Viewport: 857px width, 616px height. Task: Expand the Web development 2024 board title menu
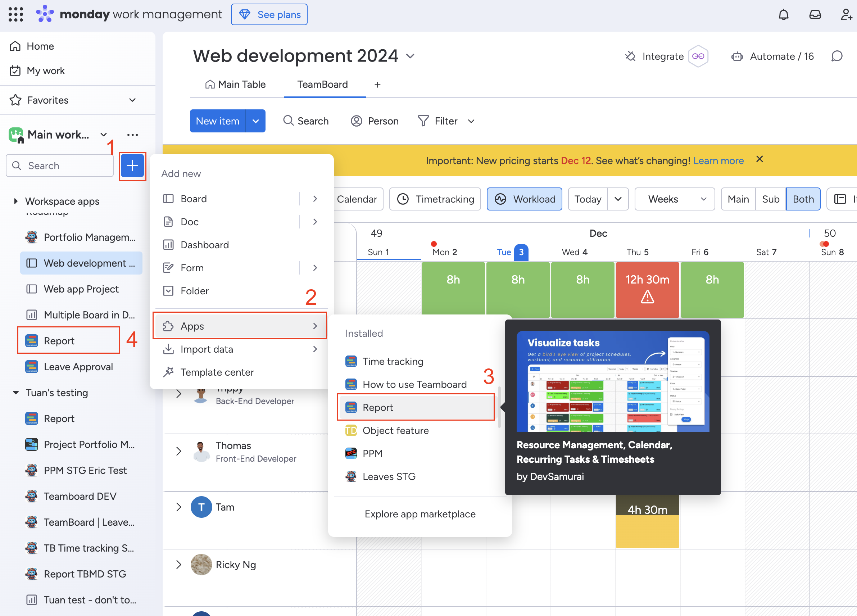(411, 56)
